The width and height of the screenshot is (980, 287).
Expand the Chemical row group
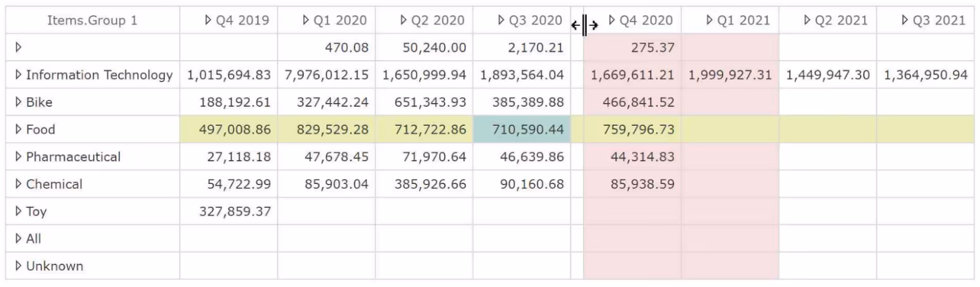point(18,185)
